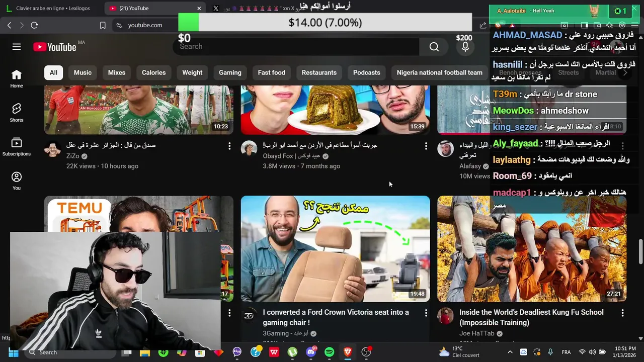This screenshot has width=644, height=362.
Task: Select the Calories filter chip
Action: pos(154,72)
